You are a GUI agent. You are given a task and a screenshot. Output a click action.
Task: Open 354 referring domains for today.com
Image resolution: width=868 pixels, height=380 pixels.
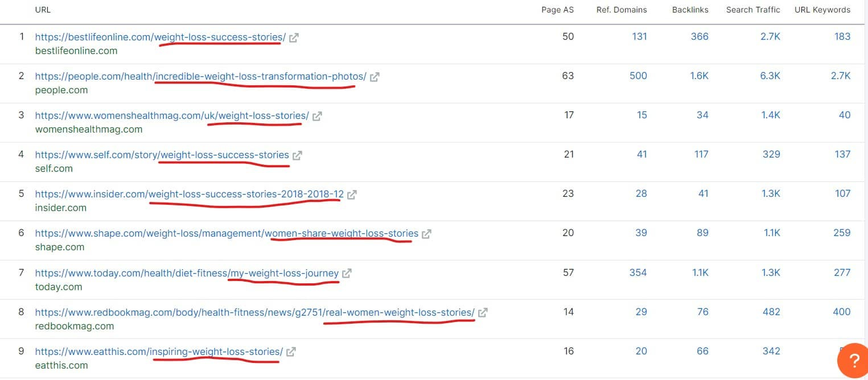click(638, 272)
